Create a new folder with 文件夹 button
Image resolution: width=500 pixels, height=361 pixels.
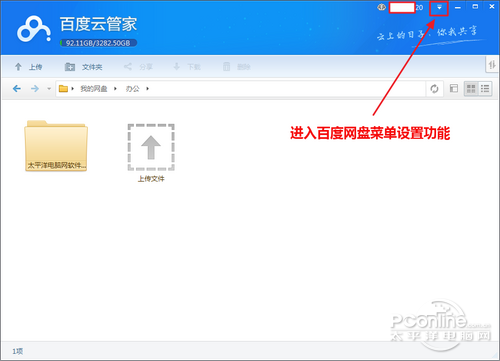point(83,67)
